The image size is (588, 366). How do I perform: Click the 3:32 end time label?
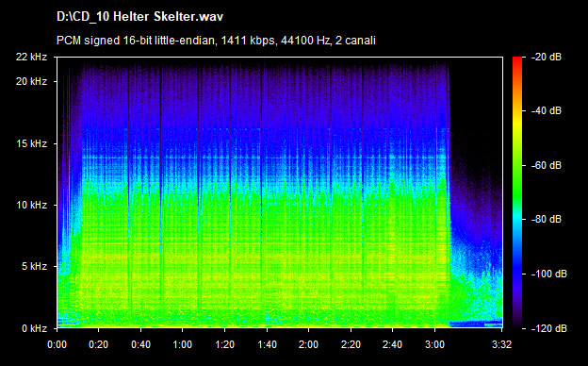[501, 344]
